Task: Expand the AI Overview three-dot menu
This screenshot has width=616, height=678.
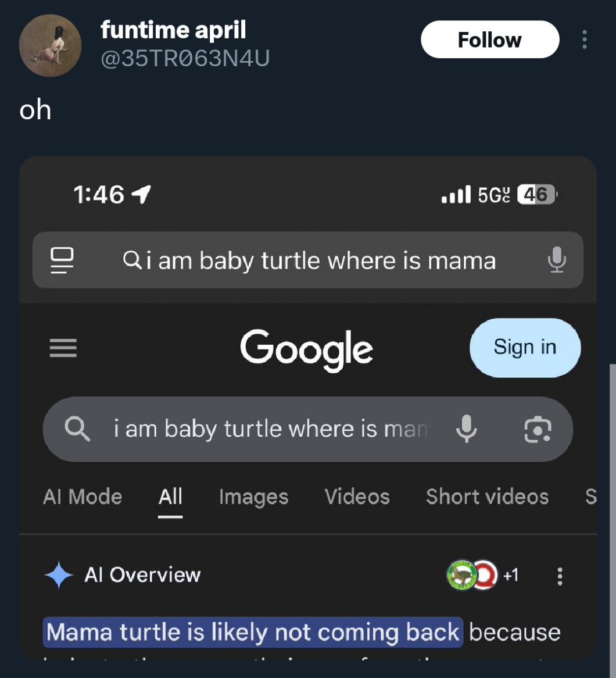Action: tap(560, 576)
